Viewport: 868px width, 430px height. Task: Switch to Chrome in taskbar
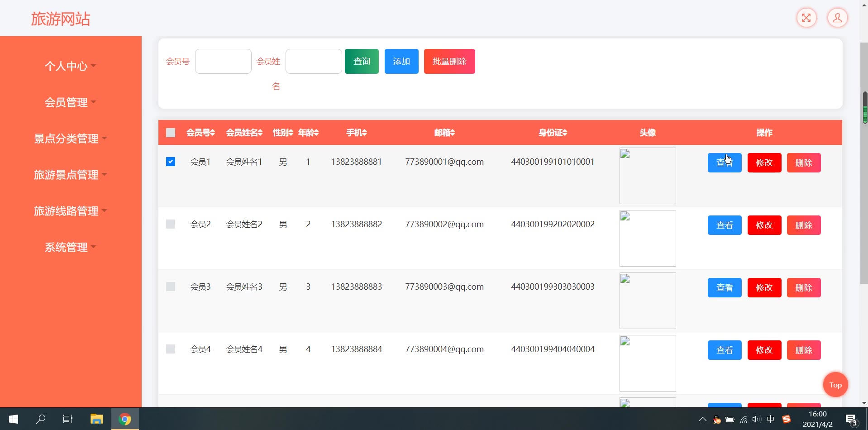pyautogui.click(x=125, y=419)
